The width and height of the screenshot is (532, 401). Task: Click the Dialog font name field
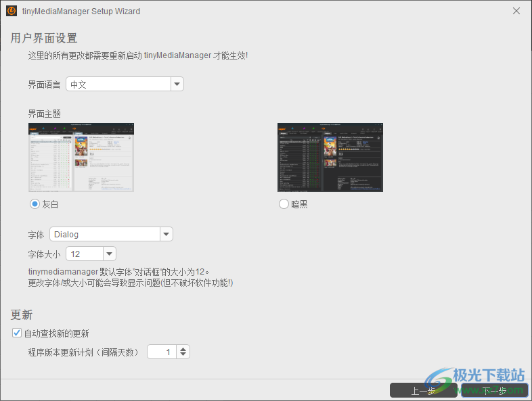pyautogui.click(x=105, y=234)
